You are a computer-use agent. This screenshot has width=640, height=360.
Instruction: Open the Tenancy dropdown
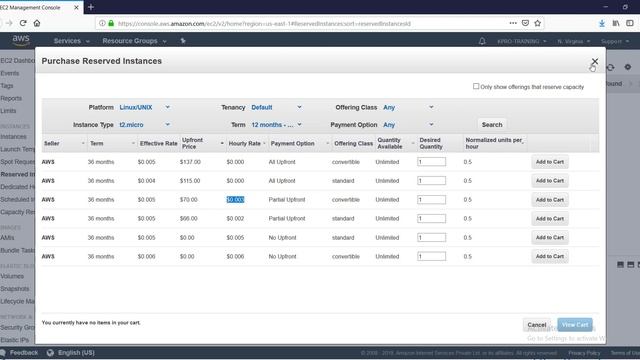click(276, 107)
